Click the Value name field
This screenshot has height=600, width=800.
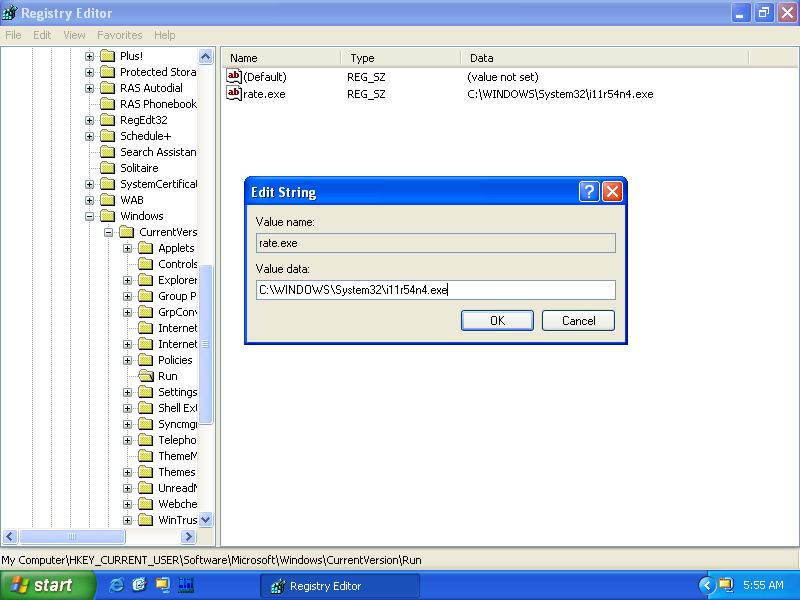coord(436,243)
